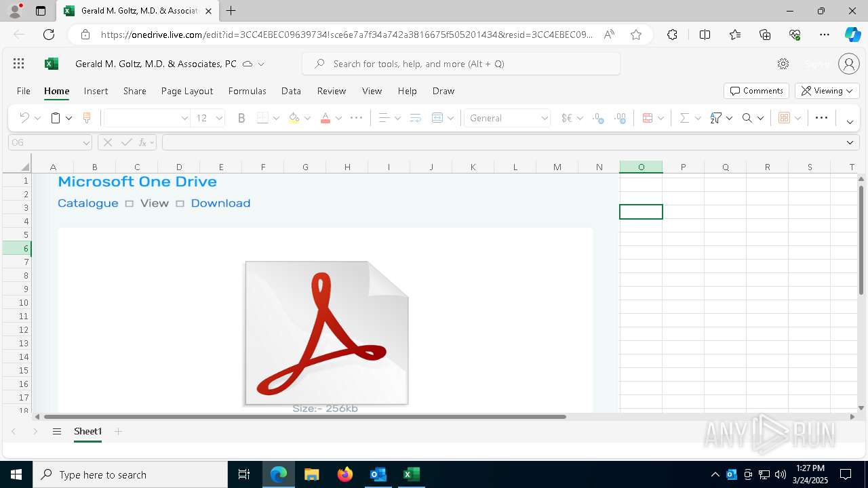Click the Sort and Filter icon
The image size is (868, 488).
click(715, 118)
